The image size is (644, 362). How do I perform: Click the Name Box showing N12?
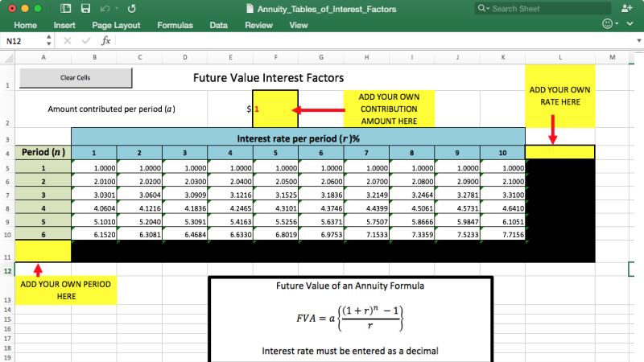point(23,41)
